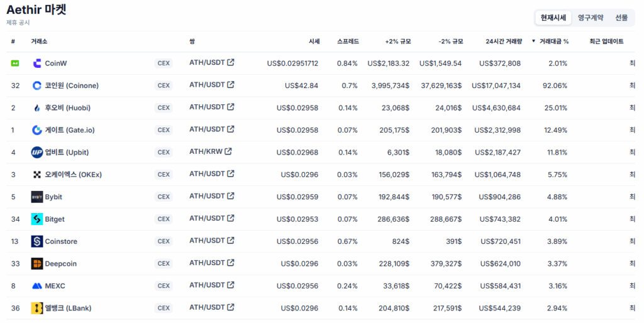
Task: Click the Bitget exchange logo icon
Action: pos(36,219)
